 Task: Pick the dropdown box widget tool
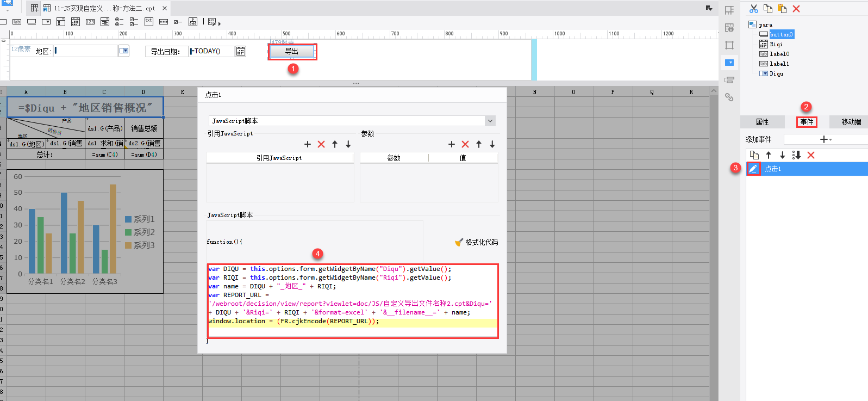[46, 22]
